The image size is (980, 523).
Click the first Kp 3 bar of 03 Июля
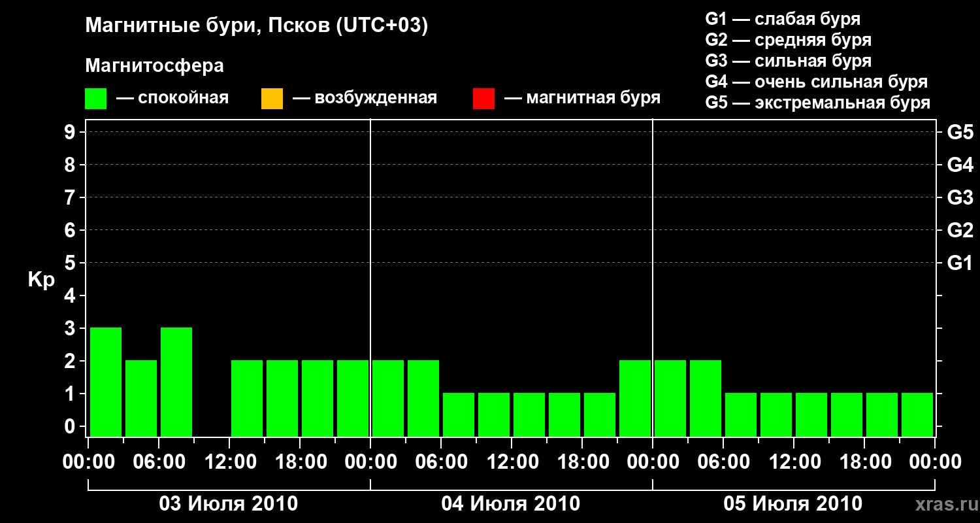(106, 382)
